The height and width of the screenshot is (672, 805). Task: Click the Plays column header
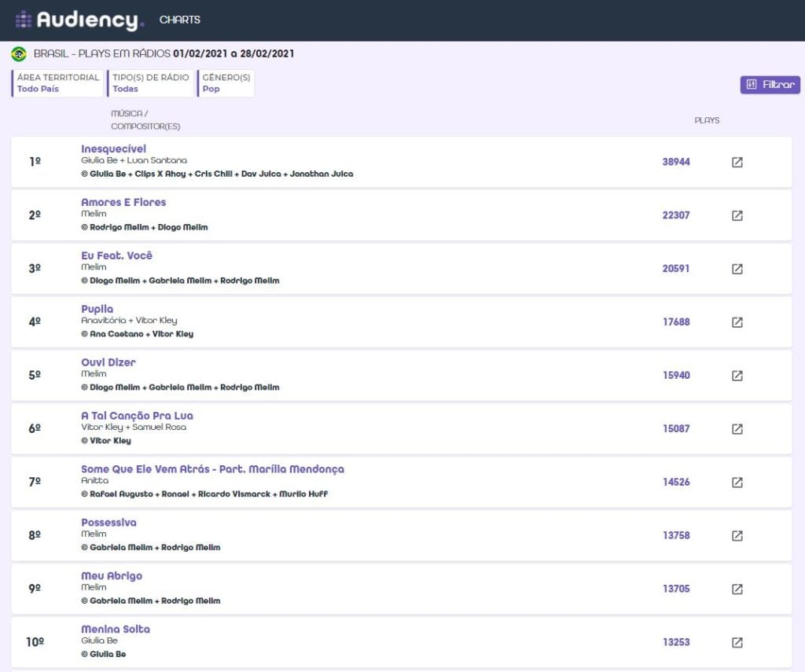707,120
